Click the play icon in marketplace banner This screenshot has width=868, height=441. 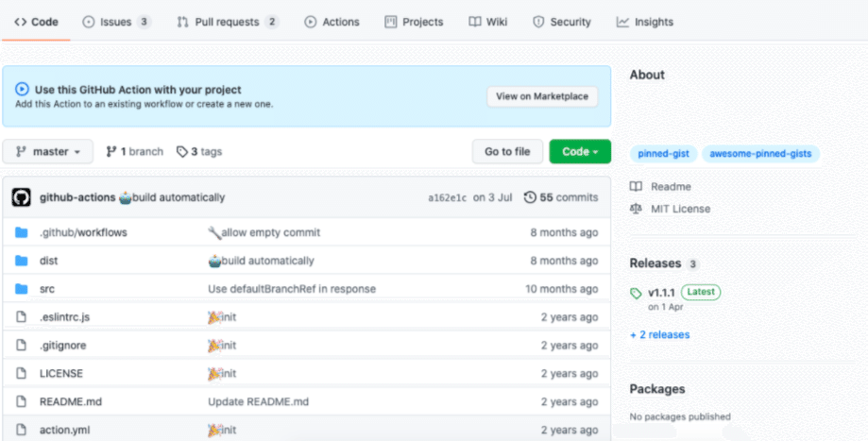pyautogui.click(x=22, y=89)
